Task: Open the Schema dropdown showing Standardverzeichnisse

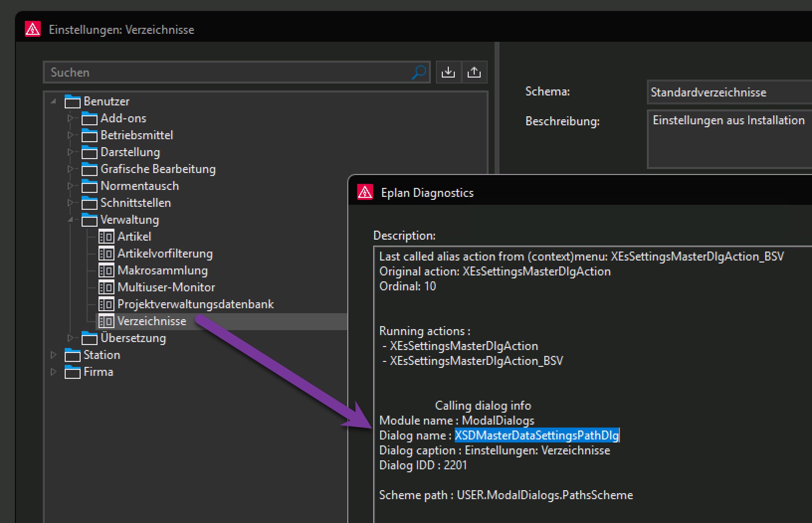Action: tap(729, 92)
